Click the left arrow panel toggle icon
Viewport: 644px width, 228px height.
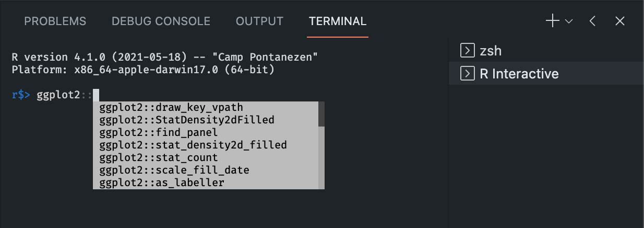tap(592, 21)
